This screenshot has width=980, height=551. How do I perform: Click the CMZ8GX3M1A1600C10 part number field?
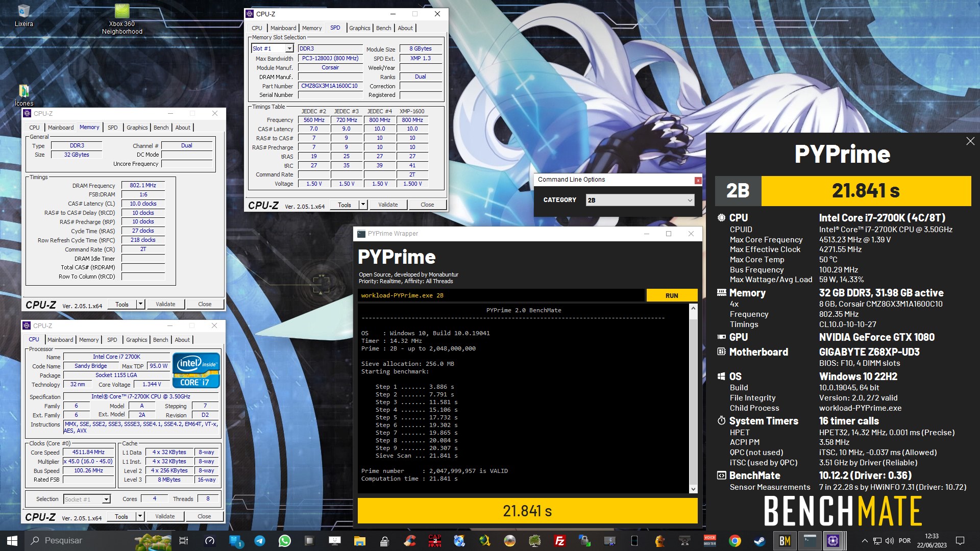tap(330, 86)
